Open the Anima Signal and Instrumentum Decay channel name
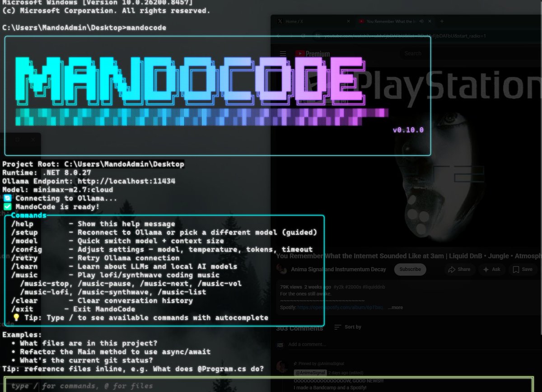 (338, 269)
